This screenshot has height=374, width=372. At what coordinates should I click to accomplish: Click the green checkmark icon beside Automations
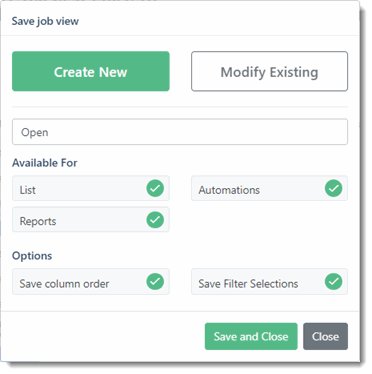(x=334, y=188)
